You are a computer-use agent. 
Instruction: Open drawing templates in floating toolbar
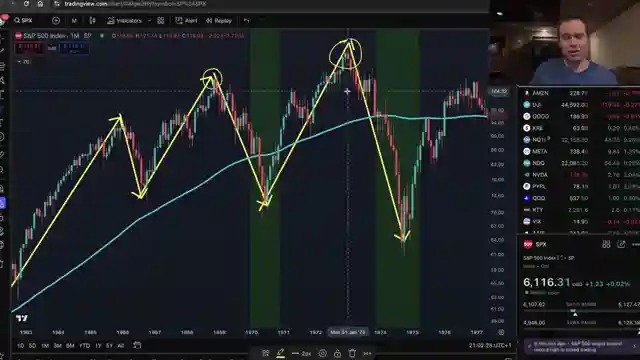click(266, 353)
